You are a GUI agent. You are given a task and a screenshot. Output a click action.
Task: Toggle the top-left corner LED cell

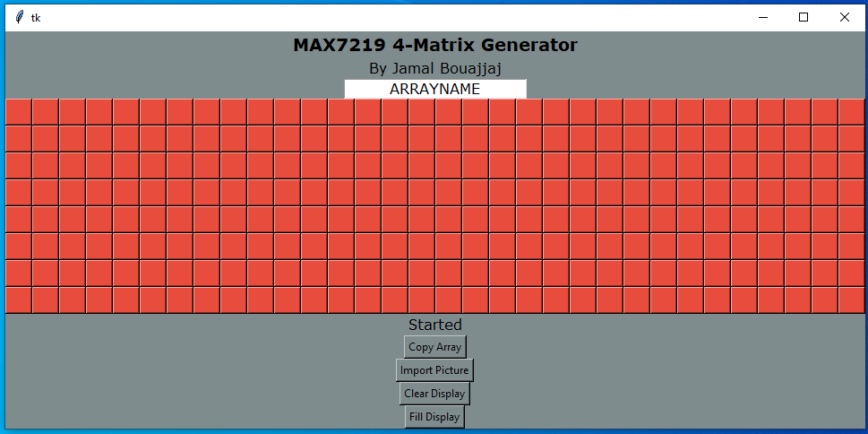[19, 112]
